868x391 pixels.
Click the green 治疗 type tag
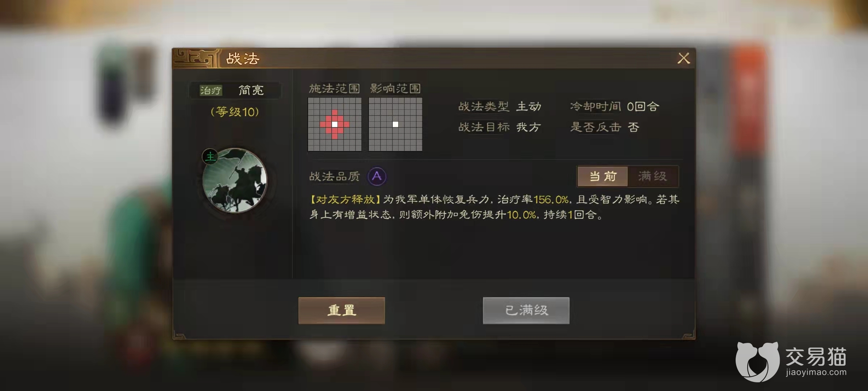click(x=211, y=90)
